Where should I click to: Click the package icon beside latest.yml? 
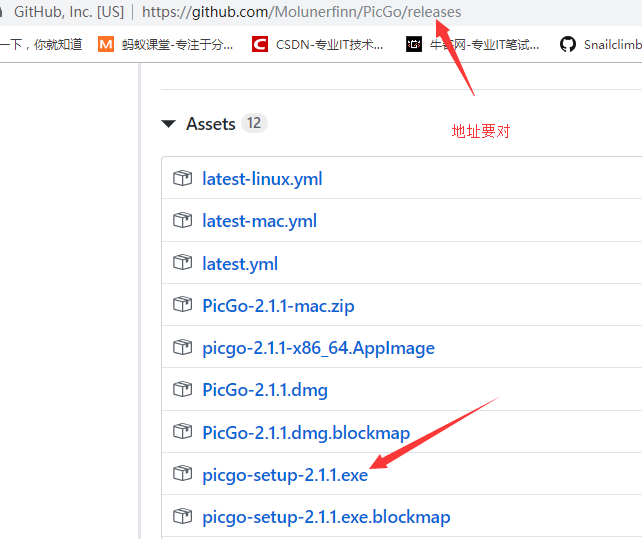(182, 263)
